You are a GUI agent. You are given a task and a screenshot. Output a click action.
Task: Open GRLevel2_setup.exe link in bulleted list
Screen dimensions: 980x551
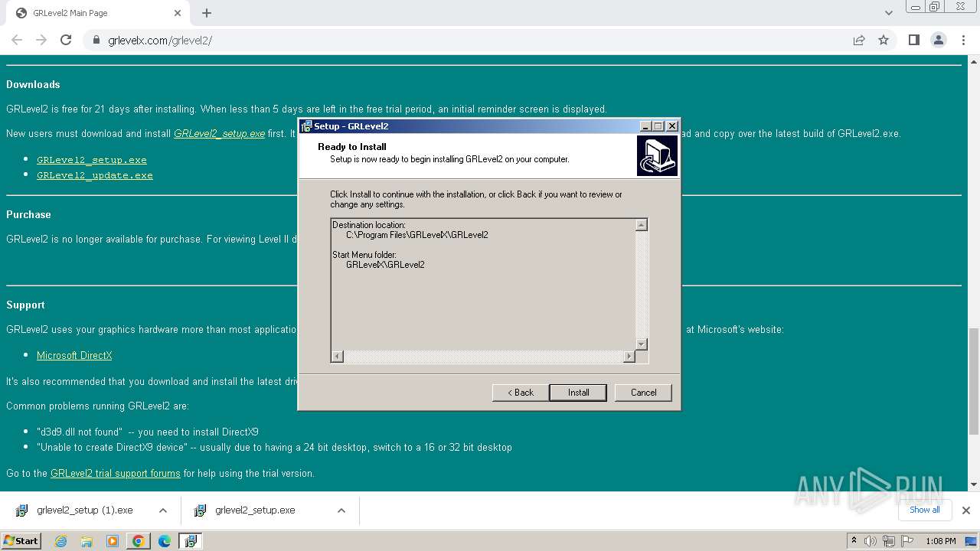(92, 160)
